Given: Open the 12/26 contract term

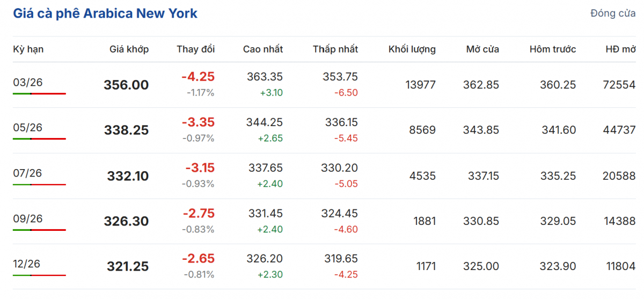Looking at the screenshot, I should pyautogui.click(x=27, y=264).
